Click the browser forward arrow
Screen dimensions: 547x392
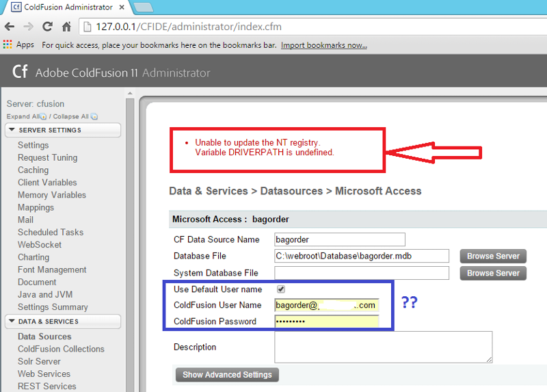pos(28,27)
